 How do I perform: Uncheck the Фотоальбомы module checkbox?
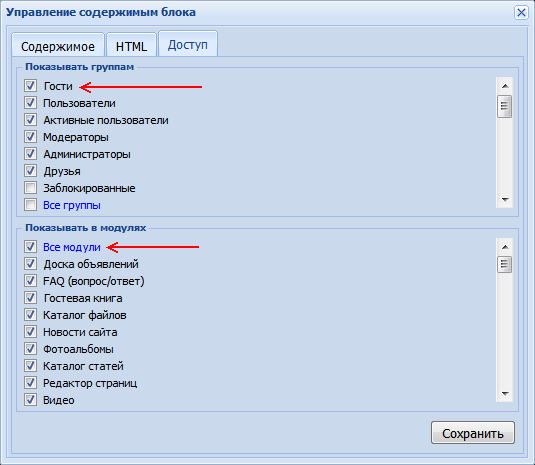[x=30, y=349]
